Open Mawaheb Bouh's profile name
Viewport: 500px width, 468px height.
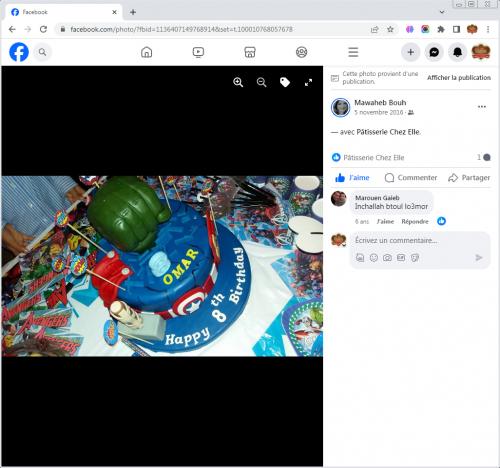[380, 103]
